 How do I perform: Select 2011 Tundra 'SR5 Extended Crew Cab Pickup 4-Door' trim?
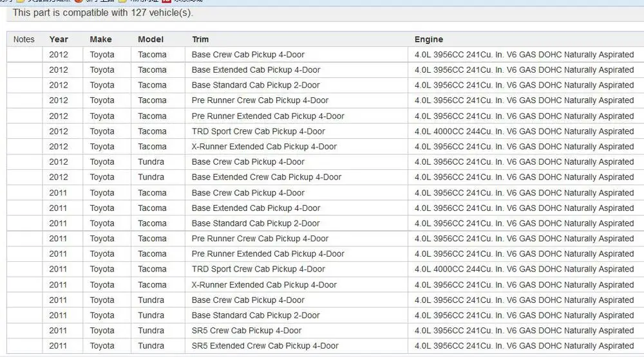(265, 345)
